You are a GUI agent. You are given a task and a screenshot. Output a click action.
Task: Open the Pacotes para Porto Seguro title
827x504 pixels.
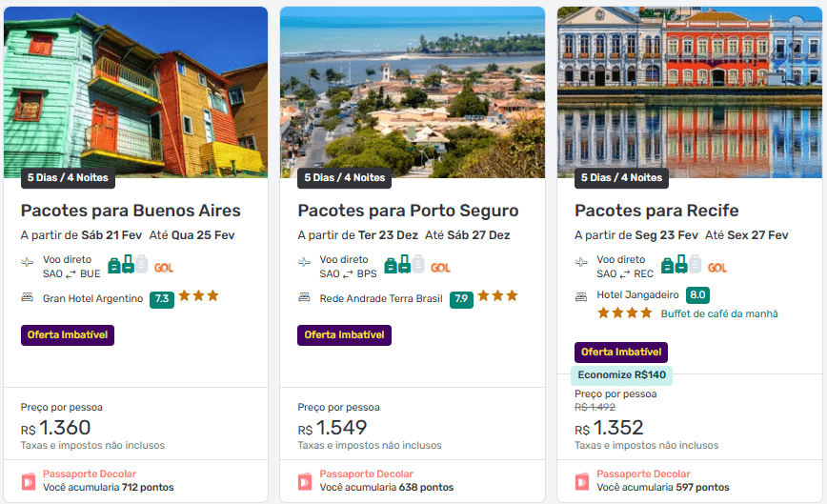[x=408, y=211]
